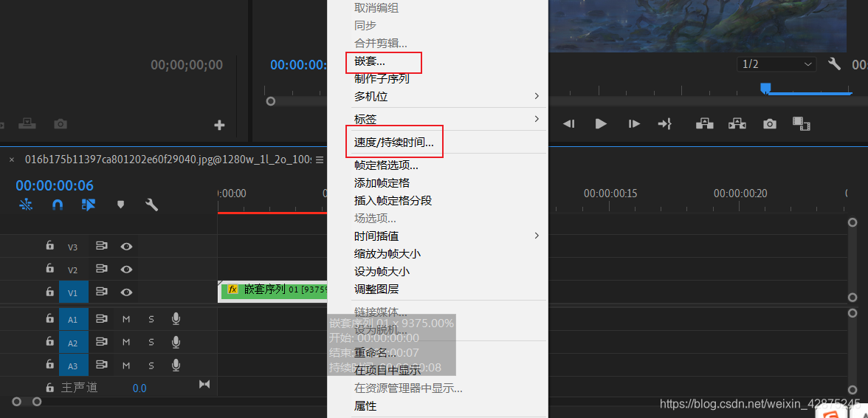Choose 属性 menu entry
This screenshot has width=868, height=418.
[x=365, y=406]
